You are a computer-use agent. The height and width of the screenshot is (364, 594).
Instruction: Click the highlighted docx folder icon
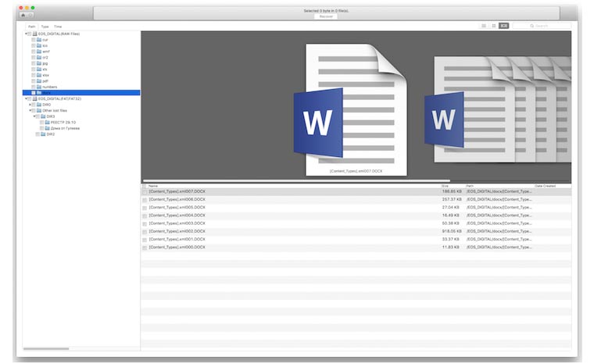click(39, 93)
